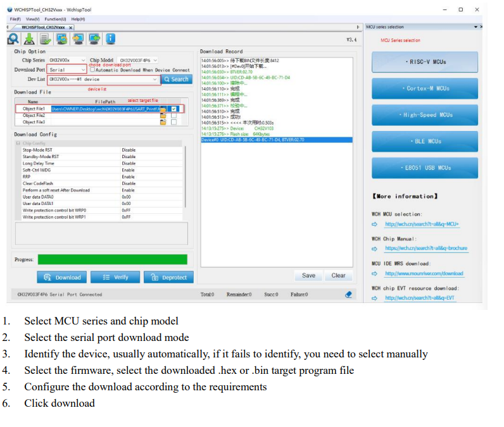Open the wch.cn EVT search link
The height and width of the screenshot is (427, 504).
tap(420, 298)
